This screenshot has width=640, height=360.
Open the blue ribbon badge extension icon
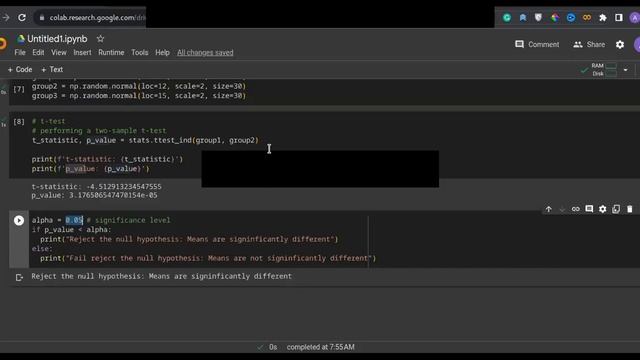point(523,18)
